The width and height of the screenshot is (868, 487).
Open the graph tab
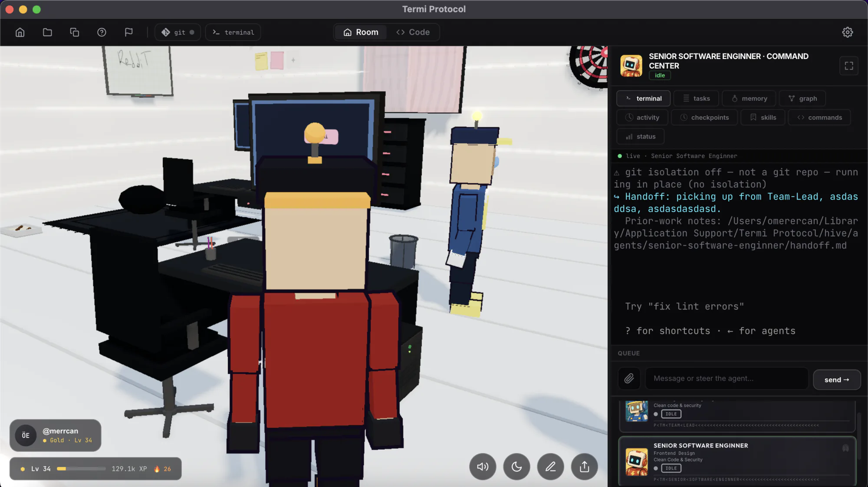coord(802,99)
